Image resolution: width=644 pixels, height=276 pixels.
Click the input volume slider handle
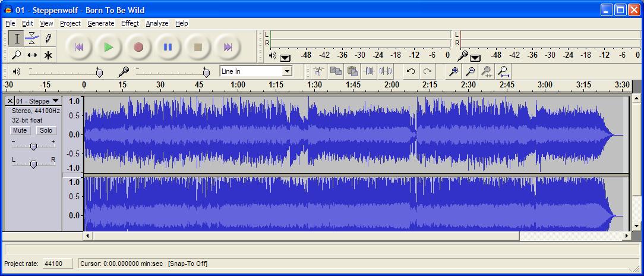[x=206, y=73]
